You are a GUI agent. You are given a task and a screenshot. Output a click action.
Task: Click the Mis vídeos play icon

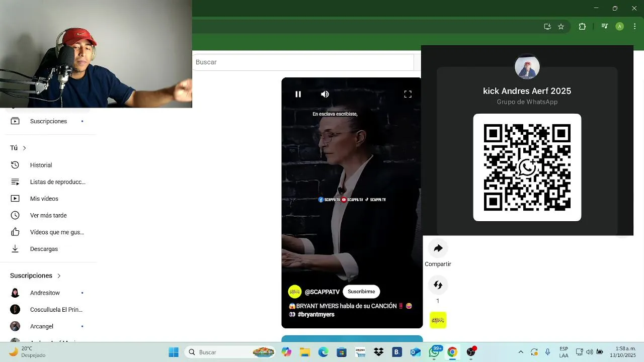click(x=15, y=199)
